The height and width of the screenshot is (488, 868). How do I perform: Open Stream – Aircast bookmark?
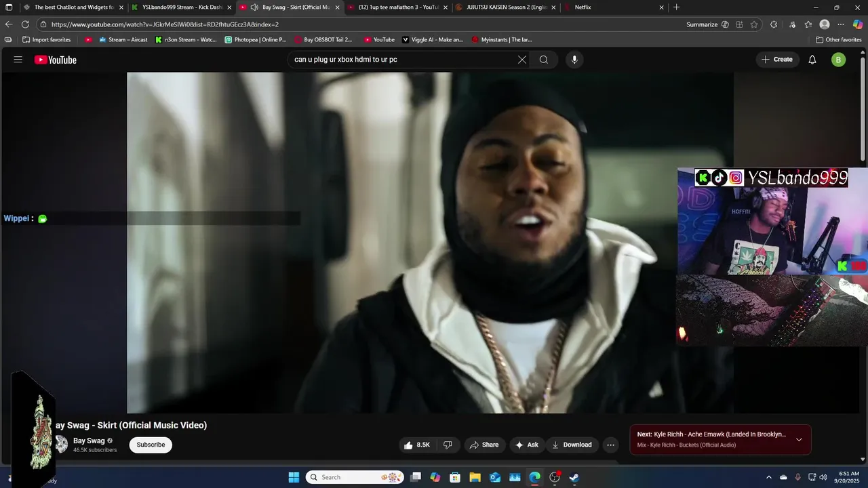click(x=123, y=40)
